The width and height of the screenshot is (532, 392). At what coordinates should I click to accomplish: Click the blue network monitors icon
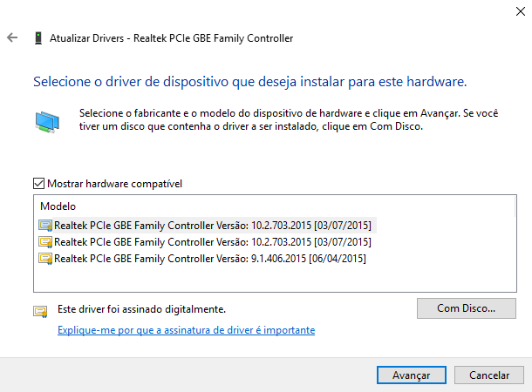coord(47,122)
